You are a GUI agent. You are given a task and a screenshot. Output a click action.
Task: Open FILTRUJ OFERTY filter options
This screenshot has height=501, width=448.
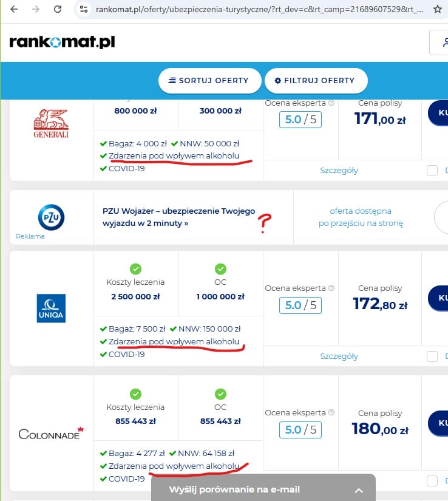315,81
